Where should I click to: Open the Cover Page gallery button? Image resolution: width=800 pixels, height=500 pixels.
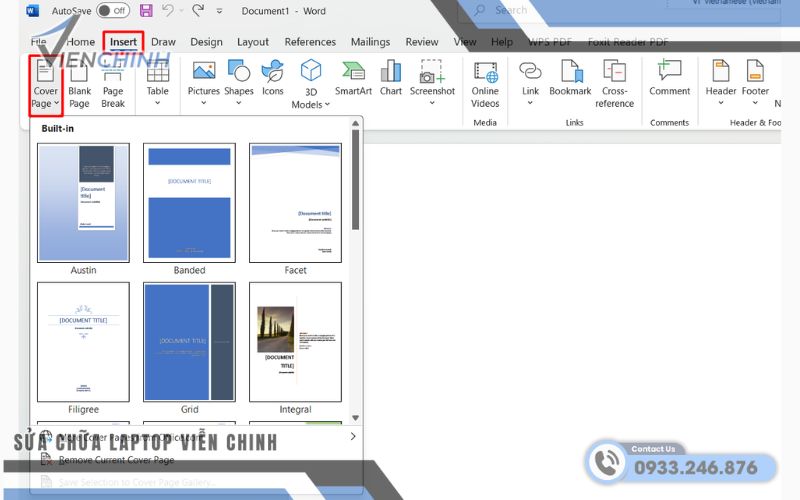coord(45,85)
